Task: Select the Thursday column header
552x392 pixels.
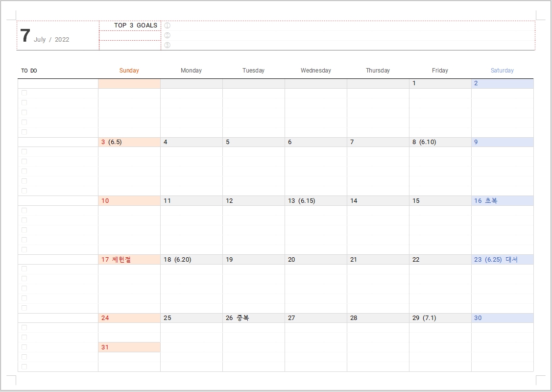Action: click(378, 71)
